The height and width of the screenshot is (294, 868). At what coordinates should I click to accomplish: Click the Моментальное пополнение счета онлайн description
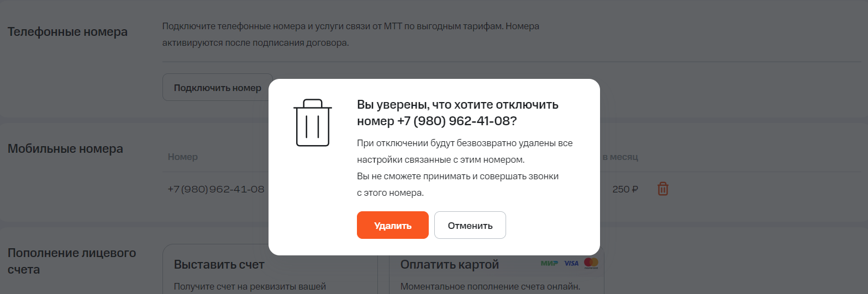pos(490,286)
